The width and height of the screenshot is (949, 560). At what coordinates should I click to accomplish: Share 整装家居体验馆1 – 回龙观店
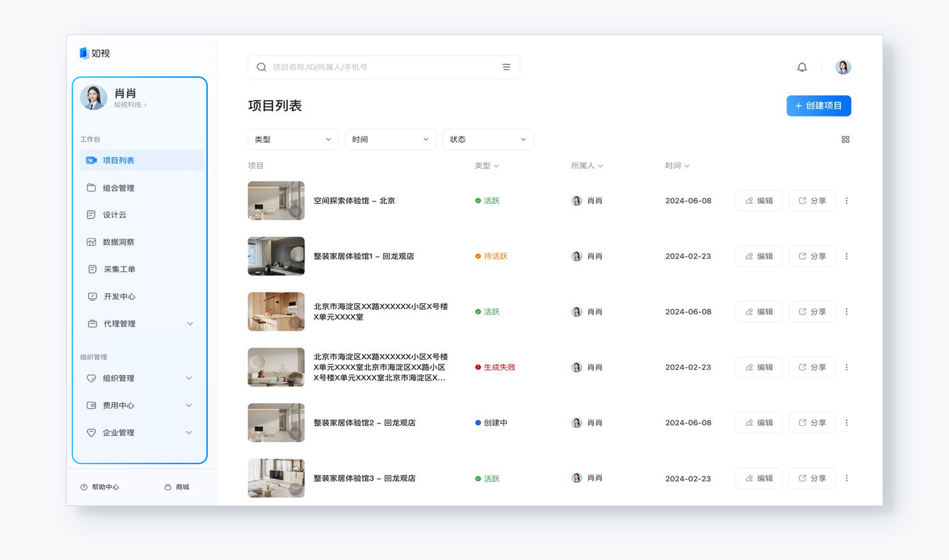[x=812, y=256]
